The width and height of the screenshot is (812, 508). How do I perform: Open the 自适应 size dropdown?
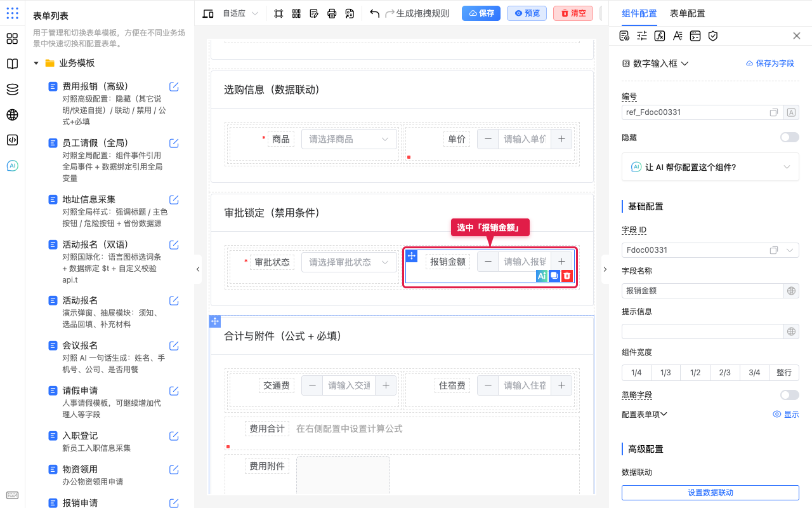pyautogui.click(x=240, y=13)
